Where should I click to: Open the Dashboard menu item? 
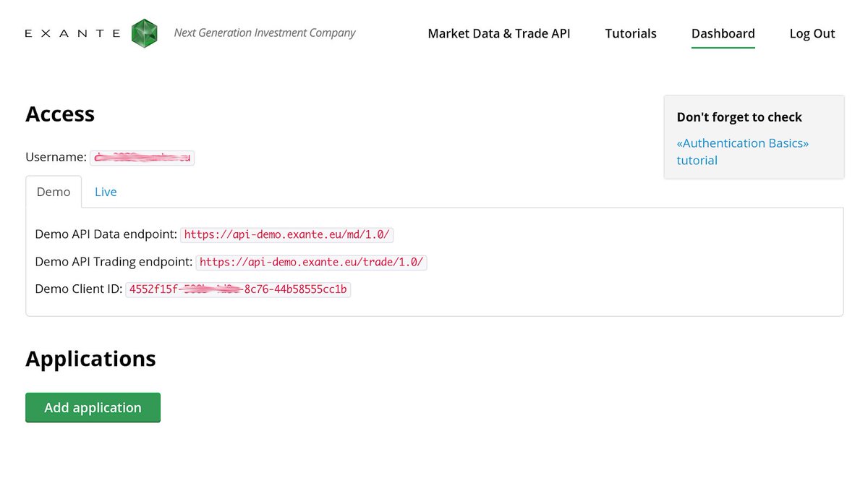pos(723,33)
